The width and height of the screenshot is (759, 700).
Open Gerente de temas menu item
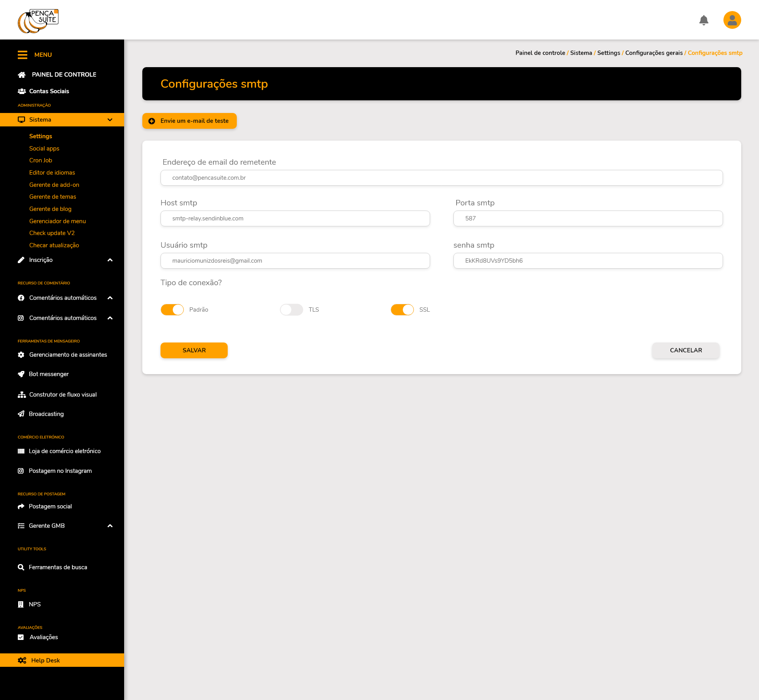pyautogui.click(x=53, y=197)
